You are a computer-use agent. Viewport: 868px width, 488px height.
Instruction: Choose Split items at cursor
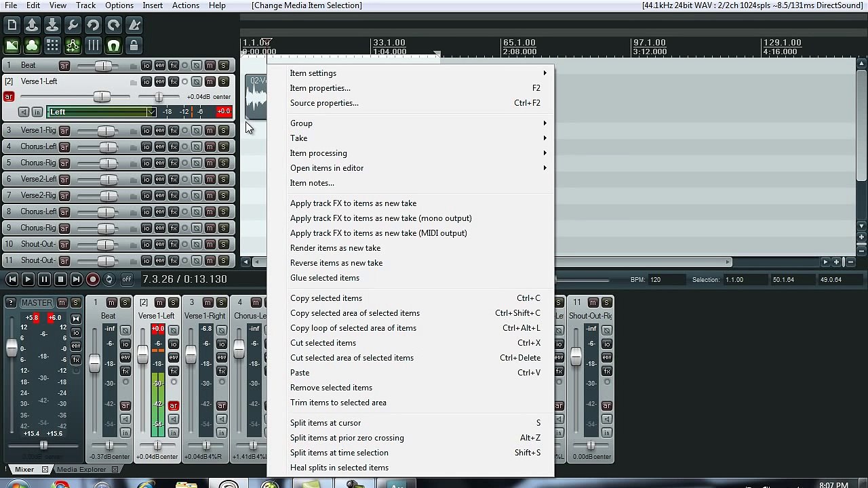417,423
